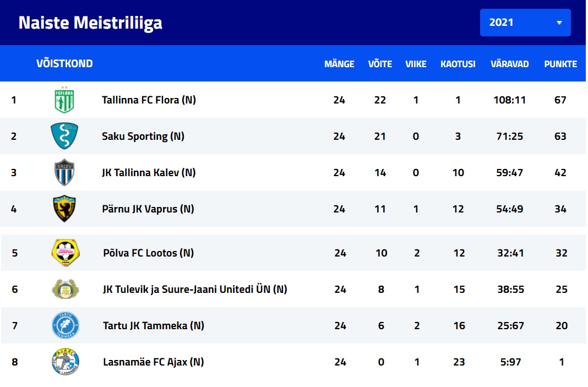Open Tartu JK Tammeka (N) team link
588x387 pixels.
coord(154,325)
